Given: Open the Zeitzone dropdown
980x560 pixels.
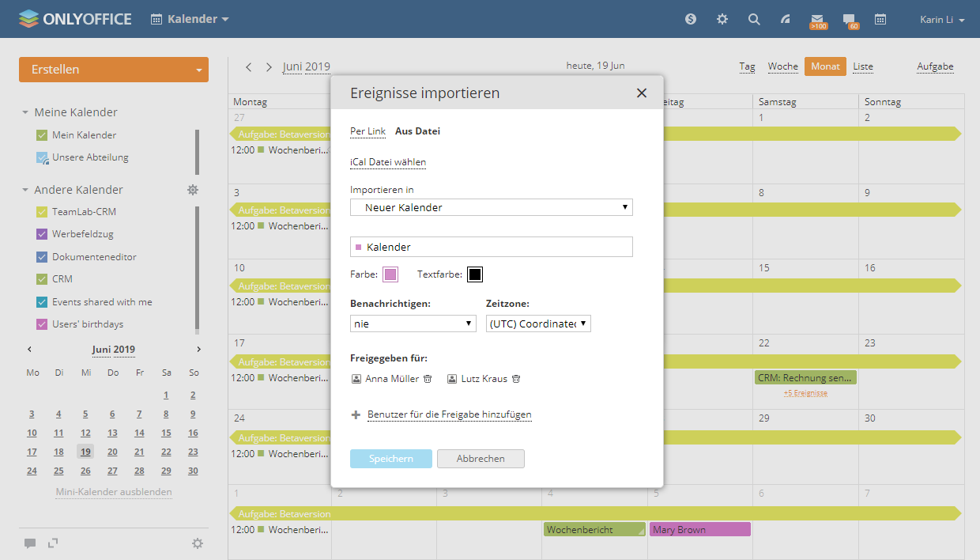Looking at the screenshot, I should 537,324.
